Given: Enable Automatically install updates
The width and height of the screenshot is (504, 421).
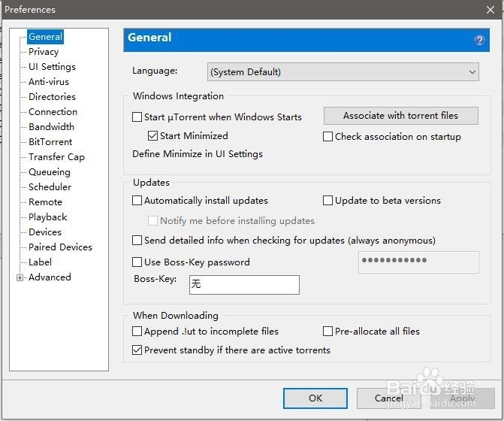Looking at the screenshot, I should (137, 201).
